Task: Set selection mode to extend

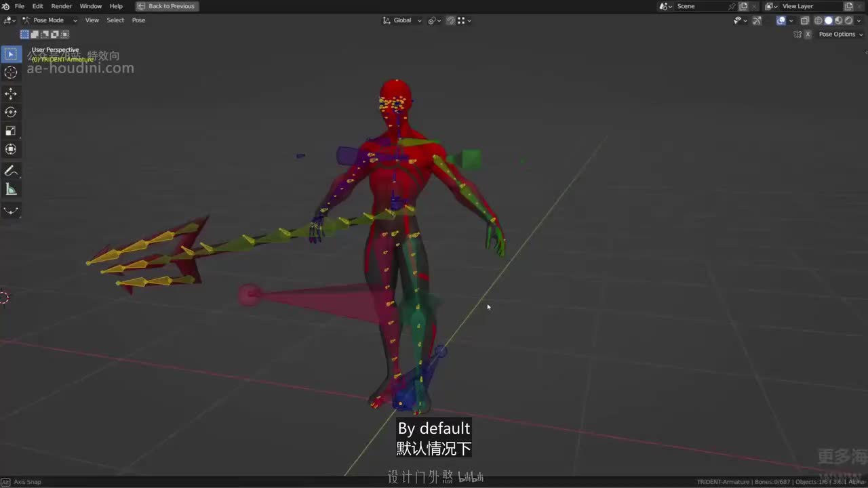Action: point(35,34)
